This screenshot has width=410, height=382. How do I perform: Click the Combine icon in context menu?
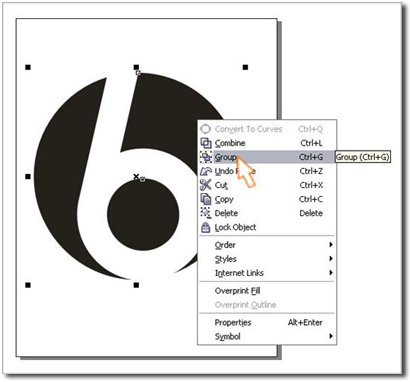[x=206, y=143]
